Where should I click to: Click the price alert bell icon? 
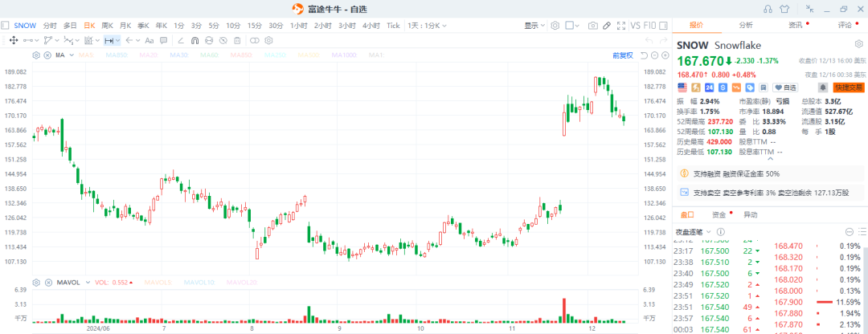(823, 87)
